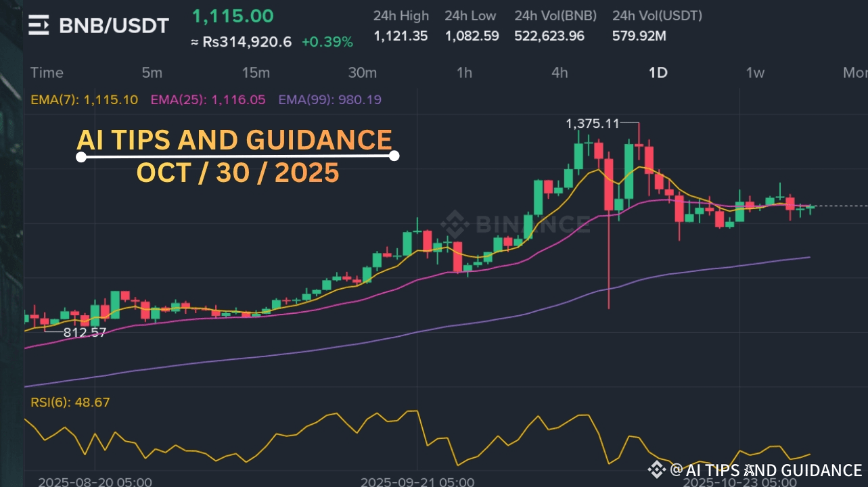Click the 2025-09-21 05:00 date label
Screen dimensions: 868x487
tap(417, 482)
